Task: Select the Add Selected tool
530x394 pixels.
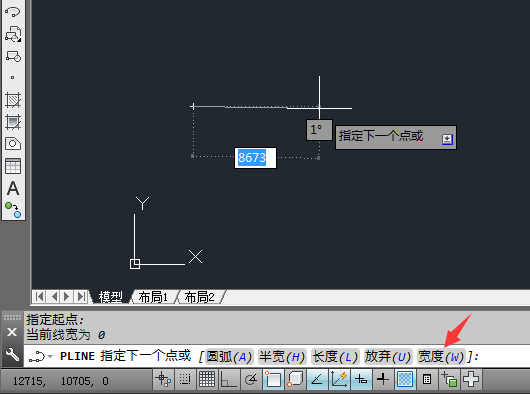Action: (13, 210)
